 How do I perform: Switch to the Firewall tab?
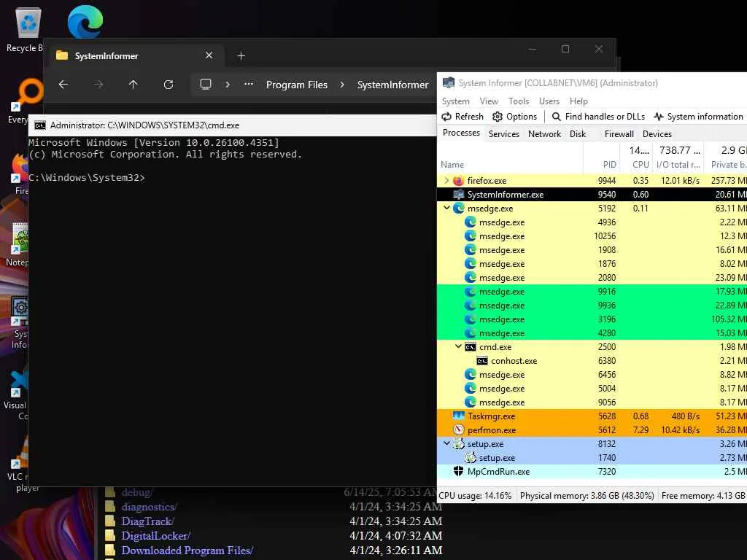tap(619, 134)
